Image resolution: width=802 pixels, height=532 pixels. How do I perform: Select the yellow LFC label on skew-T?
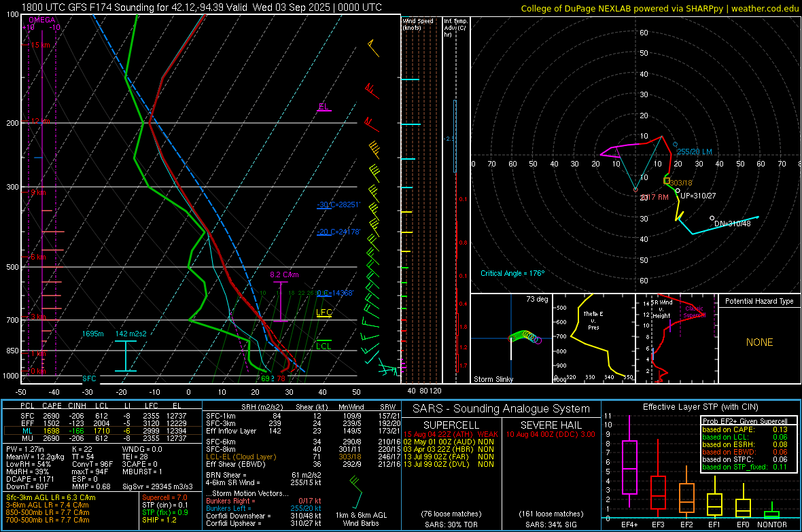pyautogui.click(x=324, y=313)
